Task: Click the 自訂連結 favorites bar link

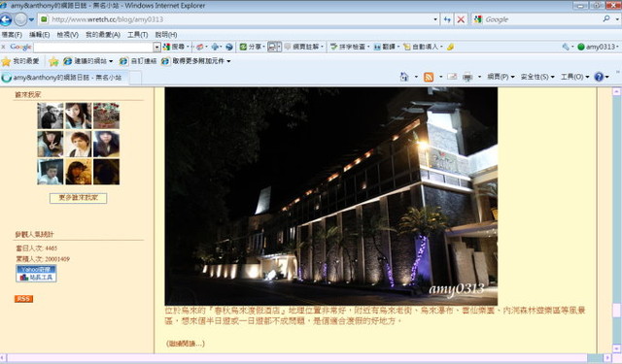Action: click(x=138, y=61)
